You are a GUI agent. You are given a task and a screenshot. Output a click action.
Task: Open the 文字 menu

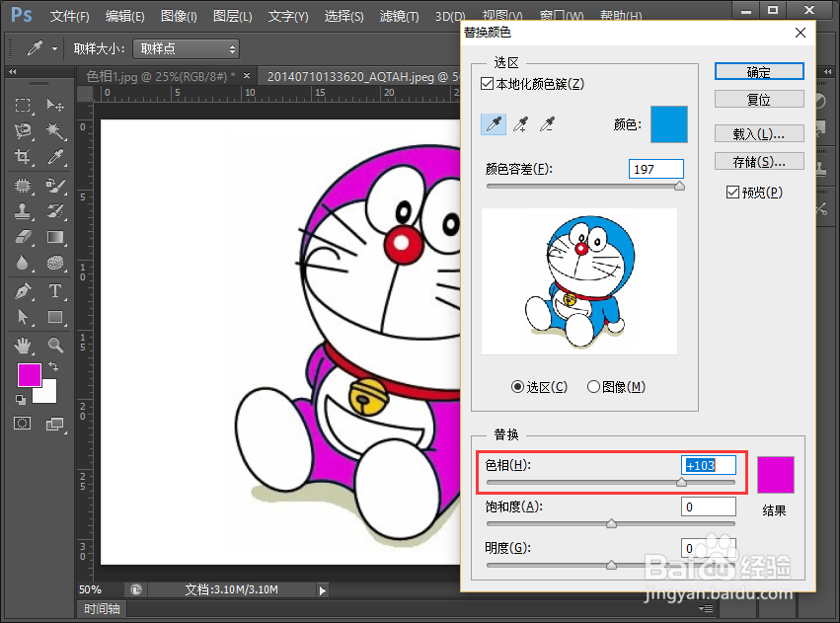click(x=288, y=16)
